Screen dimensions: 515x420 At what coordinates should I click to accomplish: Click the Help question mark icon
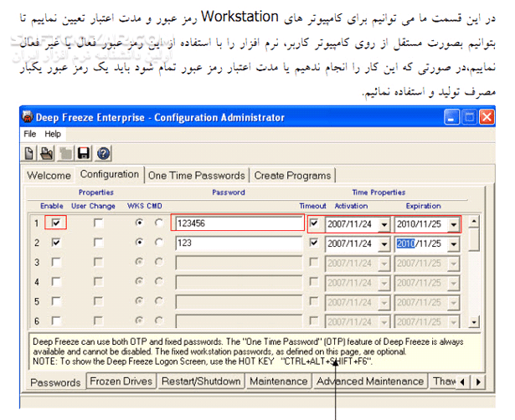(103, 153)
